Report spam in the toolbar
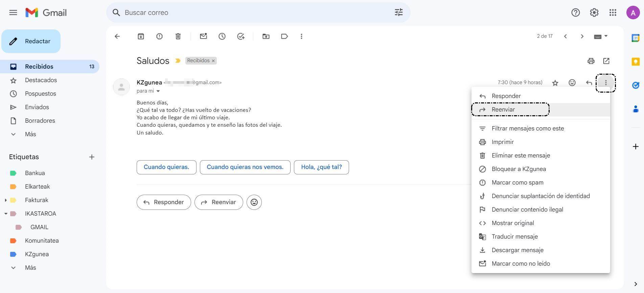 point(159,36)
